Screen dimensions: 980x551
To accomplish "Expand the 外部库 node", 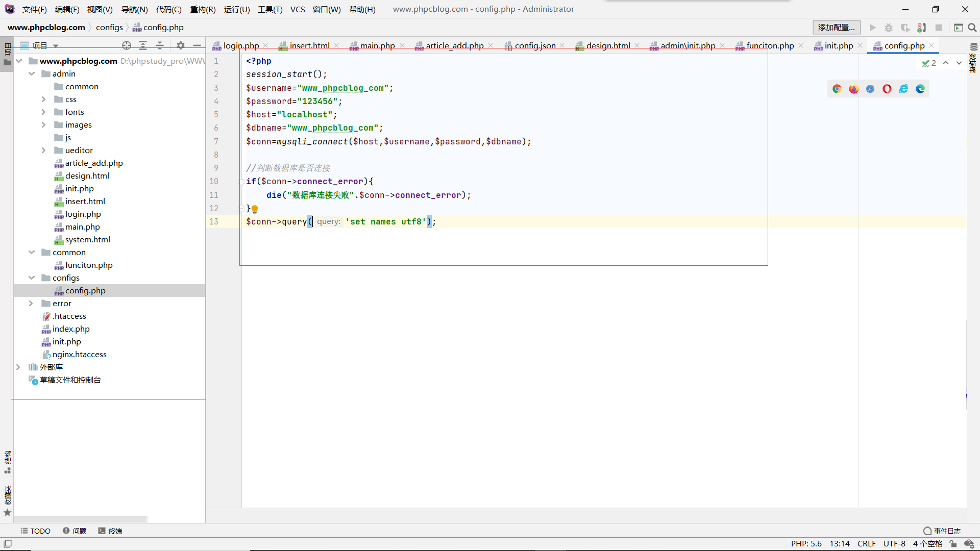I will [18, 367].
